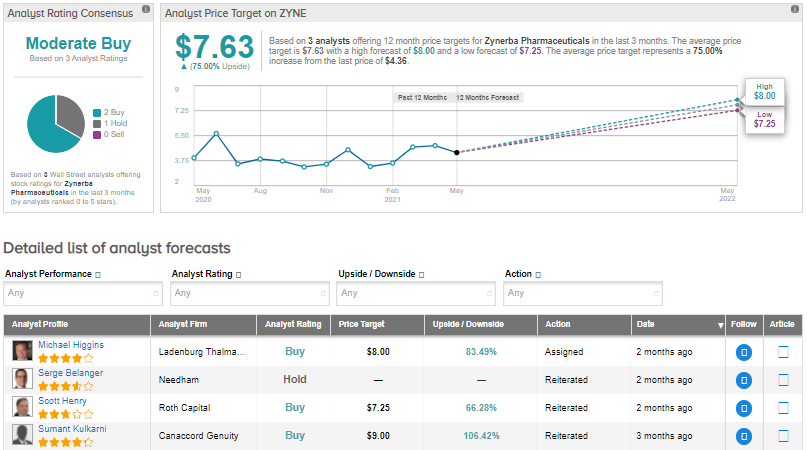Open Analyst Performance dropdown
Image resolution: width=807 pixels, height=450 pixels.
coord(83,293)
